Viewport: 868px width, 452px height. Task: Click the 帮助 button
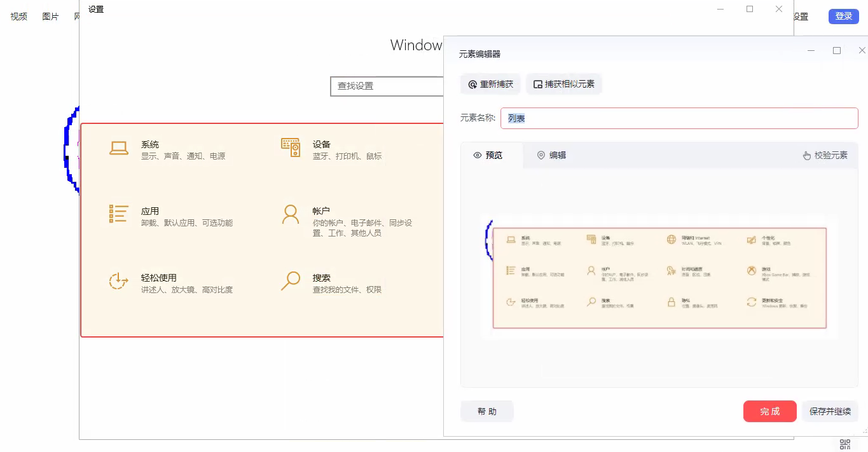pyautogui.click(x=487, y=411)
